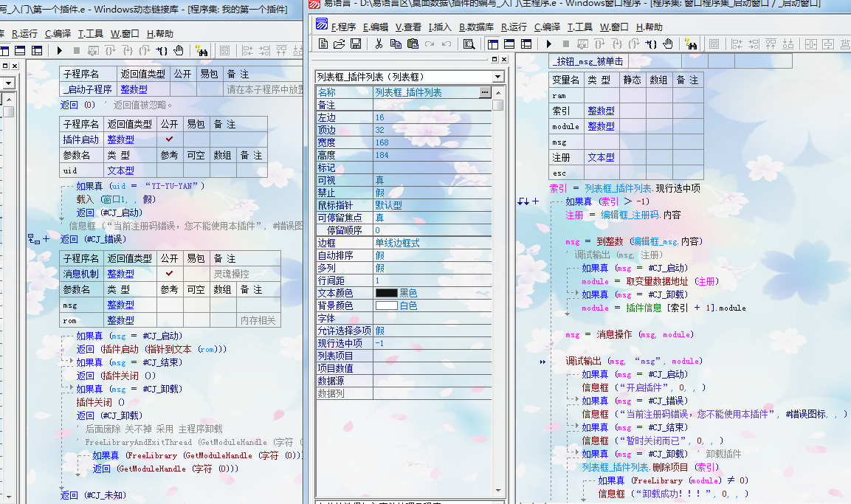851x504 pixels.
Task: Close the property panel with its X button
Action: 504,59
